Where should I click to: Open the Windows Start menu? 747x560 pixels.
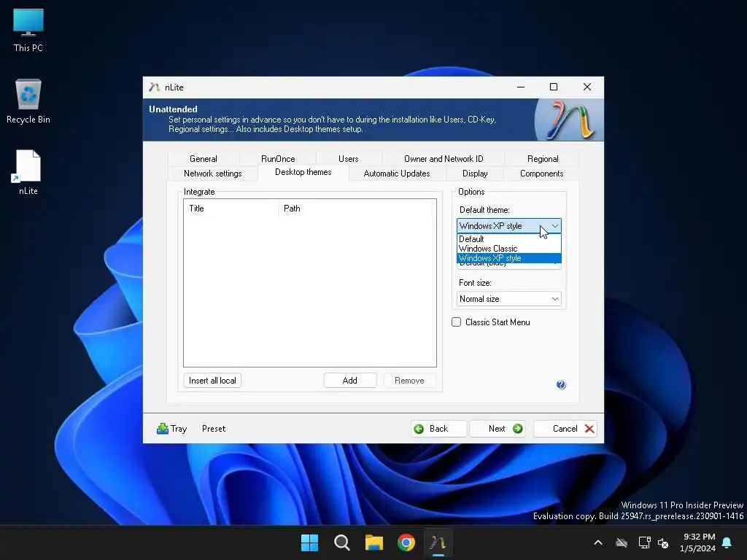[309, 542]
